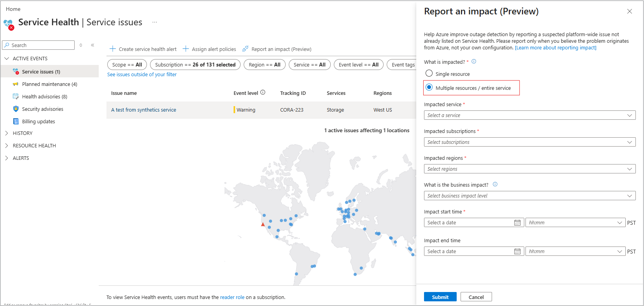Open the Impacted service dropdown
The image size is (644, 306).
(529, 115)
